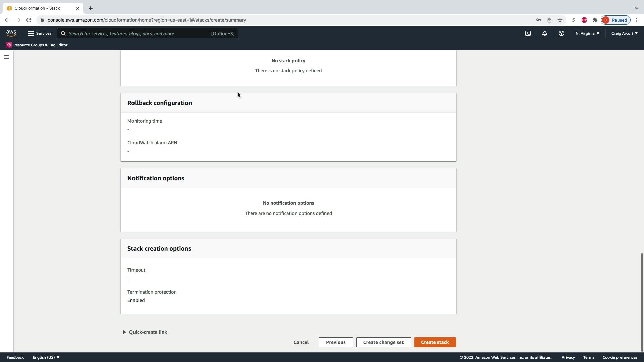Open the Services grid menu

pos(40,33)
